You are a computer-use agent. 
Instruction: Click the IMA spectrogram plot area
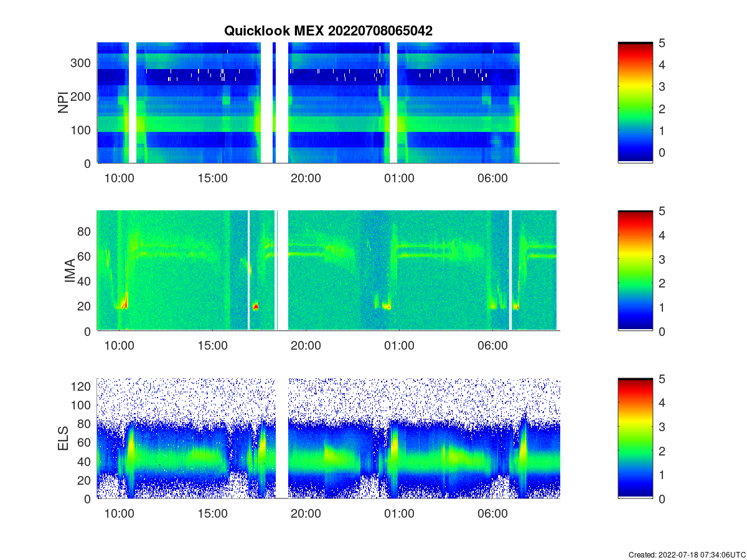coord(328,270)
